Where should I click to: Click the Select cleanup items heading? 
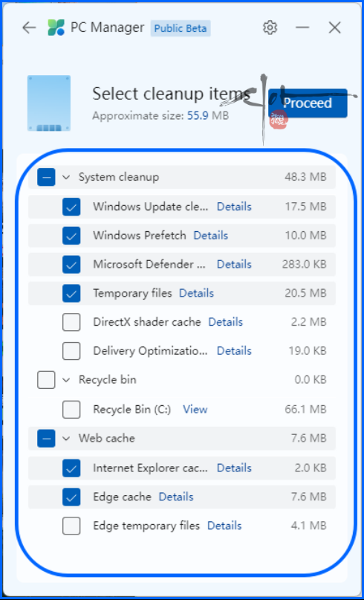pos(172,94)
